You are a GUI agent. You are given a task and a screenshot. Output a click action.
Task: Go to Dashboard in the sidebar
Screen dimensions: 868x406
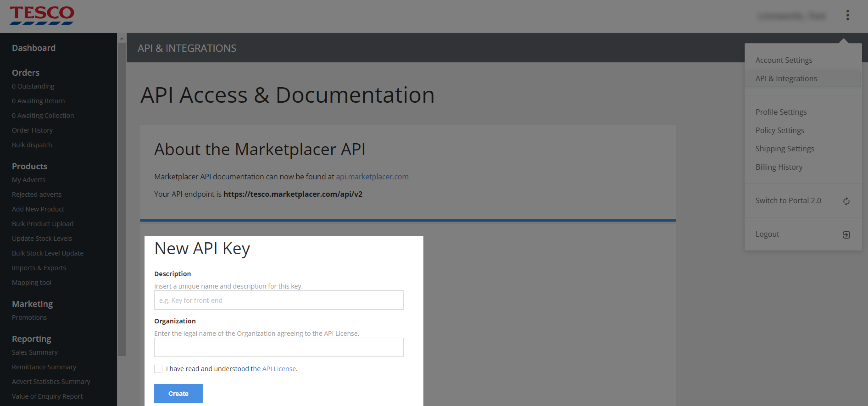coord(34,48)
